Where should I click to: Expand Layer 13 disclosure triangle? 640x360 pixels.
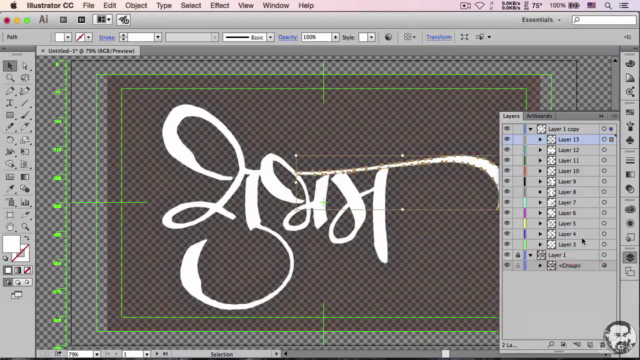[x=540, y=140]
